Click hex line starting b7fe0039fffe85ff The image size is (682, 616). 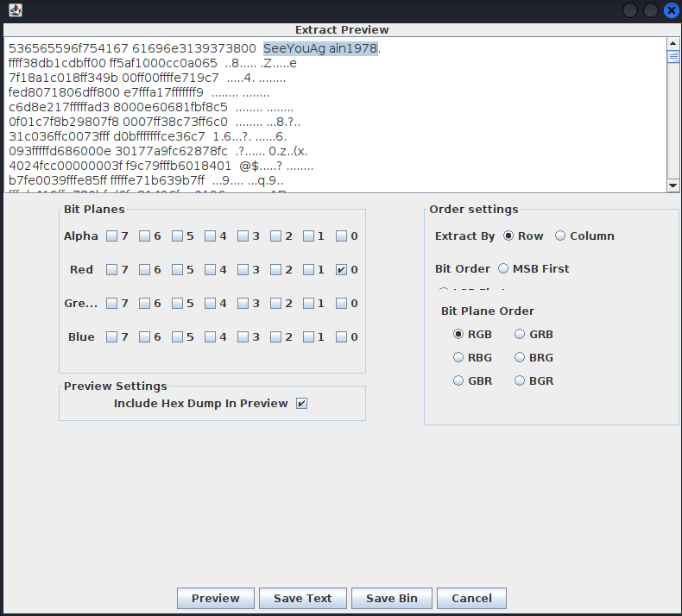146,180
